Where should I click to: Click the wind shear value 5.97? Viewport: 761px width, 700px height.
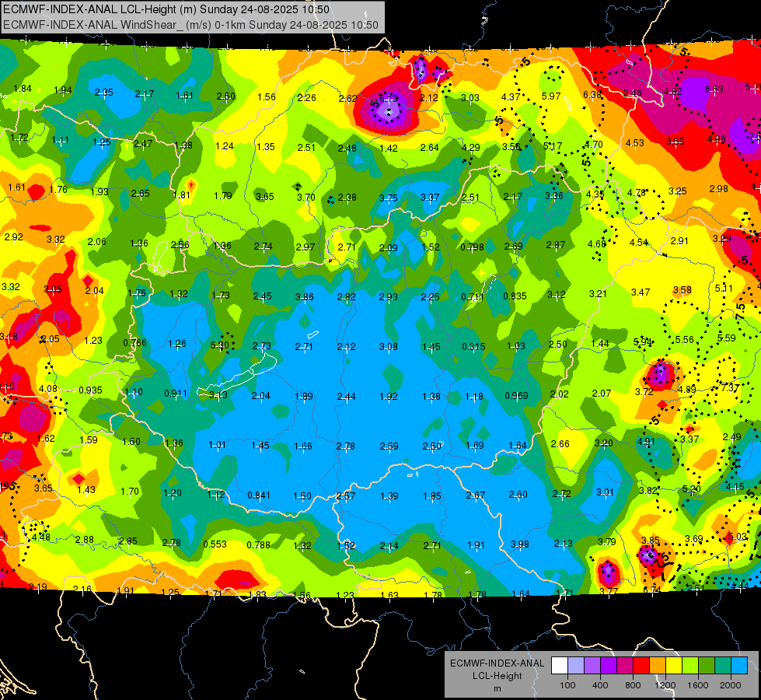[x=551, y=96]
